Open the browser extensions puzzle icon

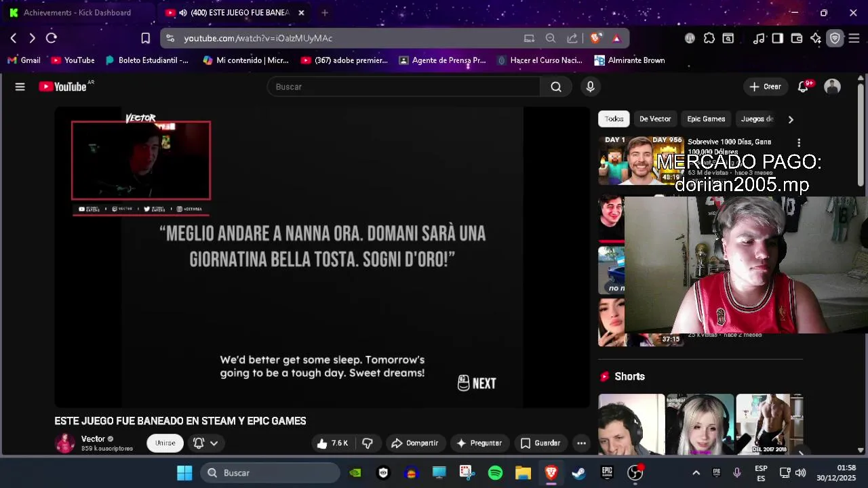click(x=709, y=38)
